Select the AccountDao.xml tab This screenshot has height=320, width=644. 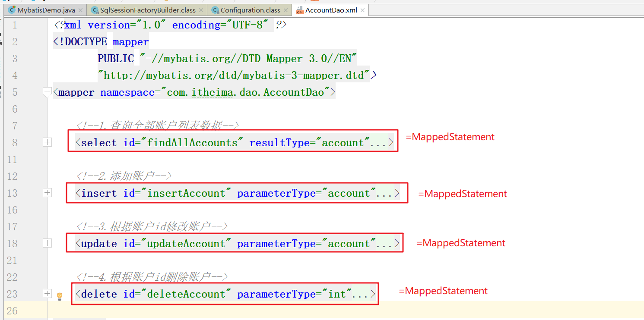pyautogui.click(x=330, y=10)
